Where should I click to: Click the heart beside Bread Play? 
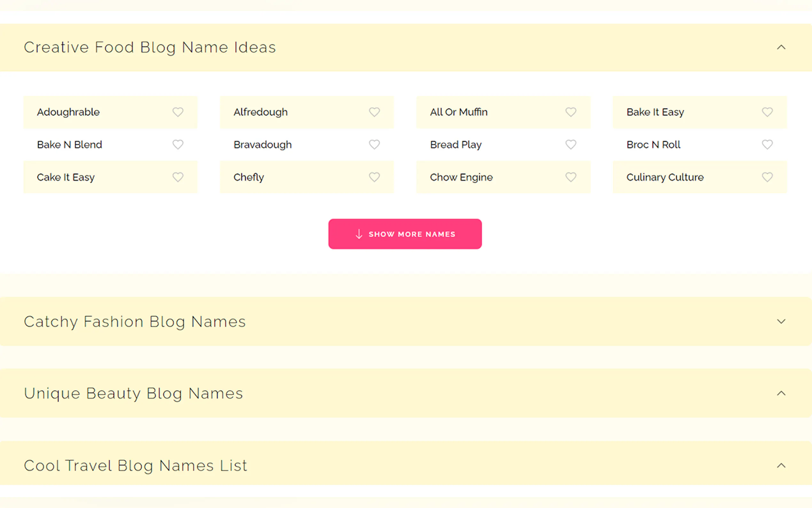571,145
